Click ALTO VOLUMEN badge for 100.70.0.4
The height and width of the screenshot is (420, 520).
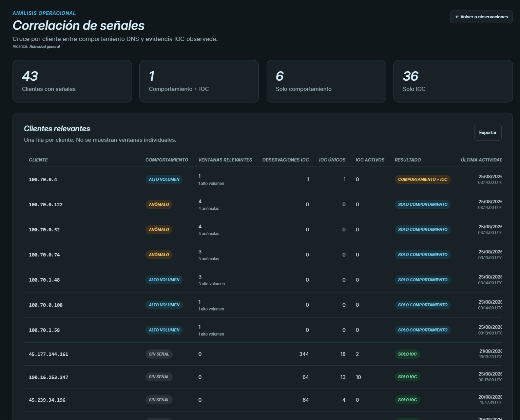point(164,179)
